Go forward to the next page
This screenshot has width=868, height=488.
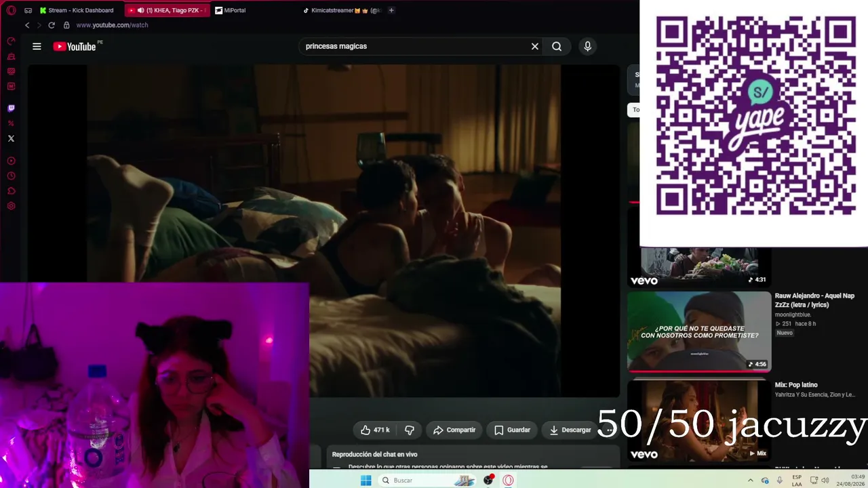(x=39, y=25)
